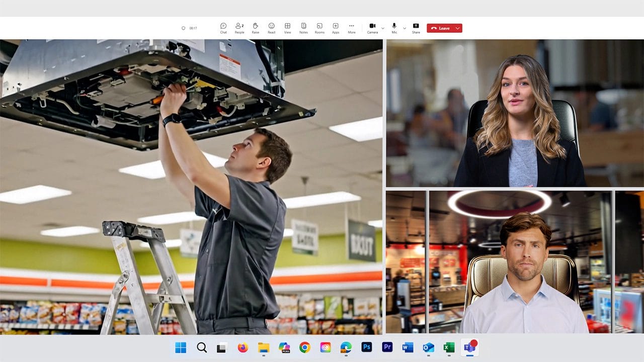Open meeting Notes
Viewport: 644px width, 362px height.
(x=303, y=28)
